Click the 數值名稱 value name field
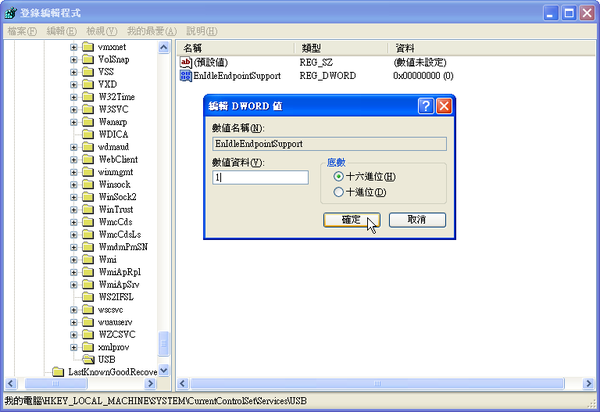The height and width of the screenshot is (412, 600). click(x=329, y=144)
